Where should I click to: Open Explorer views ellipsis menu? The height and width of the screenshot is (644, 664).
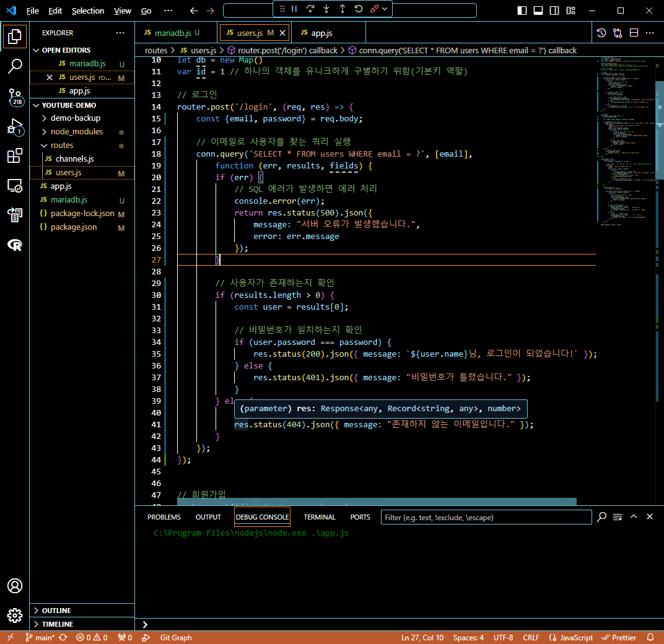tap(120, 33)
